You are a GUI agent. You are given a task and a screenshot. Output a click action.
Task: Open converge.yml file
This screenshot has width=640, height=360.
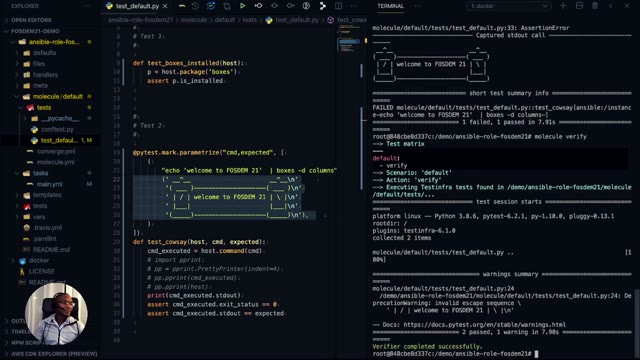pyautogui.click(x=56, y=151)
